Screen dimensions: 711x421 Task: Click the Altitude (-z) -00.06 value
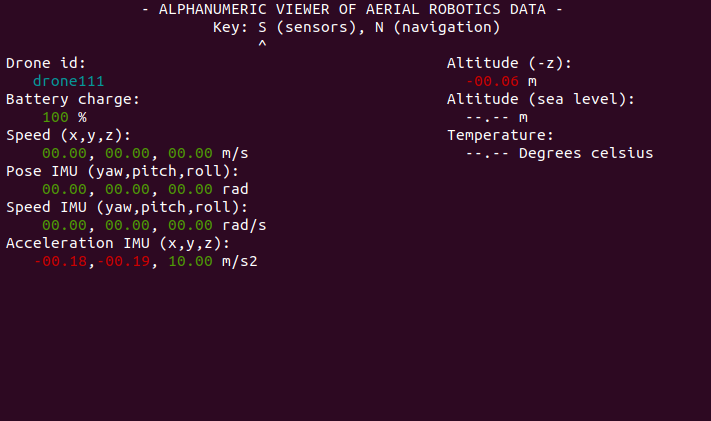[x=492, y=81]
